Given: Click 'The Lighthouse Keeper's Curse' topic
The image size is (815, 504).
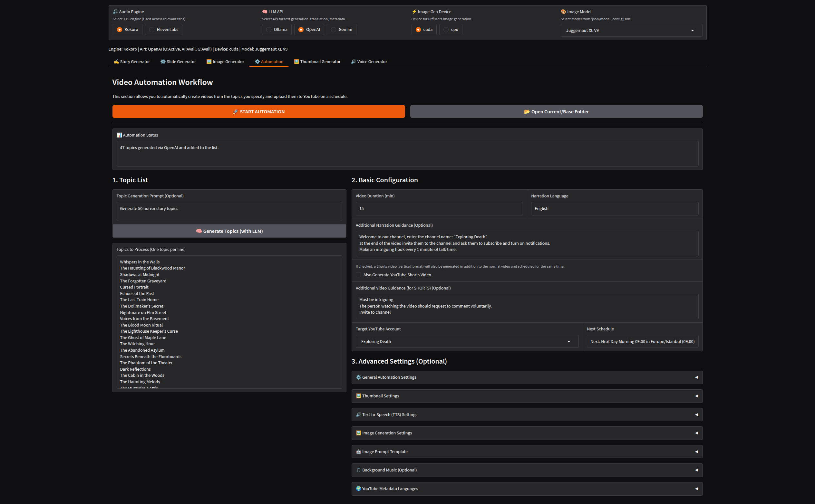Looking at the screenshot, I should (149, 331).
